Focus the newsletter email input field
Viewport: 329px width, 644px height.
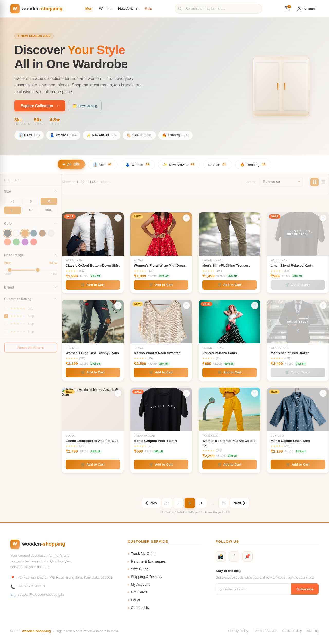[x=253, y=589]
